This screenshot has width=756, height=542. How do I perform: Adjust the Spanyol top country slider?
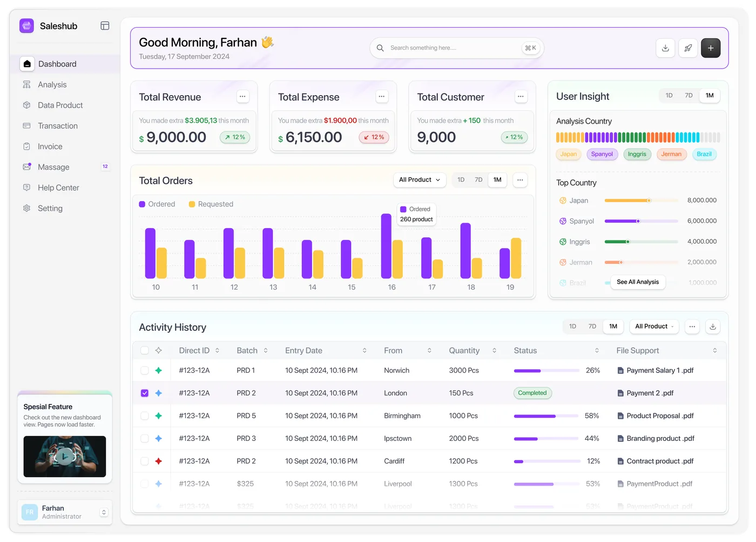pos(641,221)
